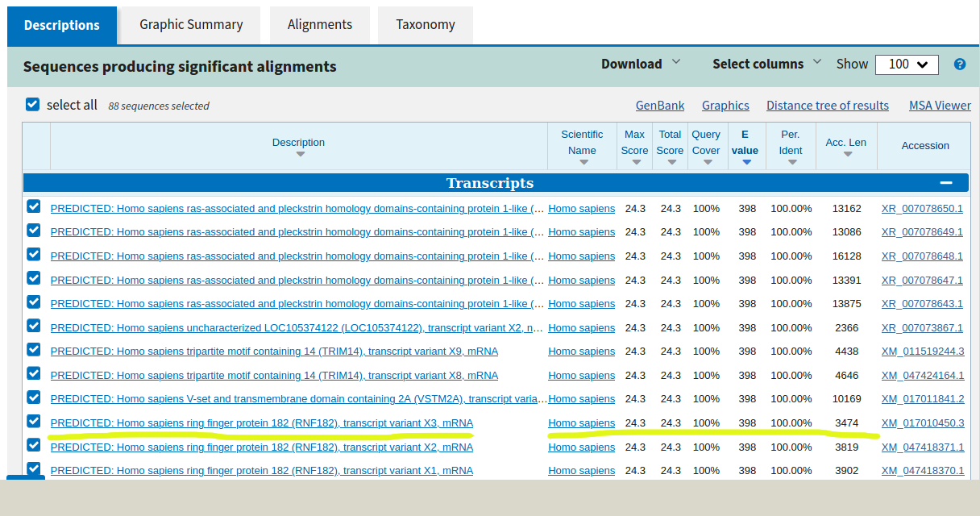Open the help question mark icon
980x516 pixels.
click(x=959, y=64)
